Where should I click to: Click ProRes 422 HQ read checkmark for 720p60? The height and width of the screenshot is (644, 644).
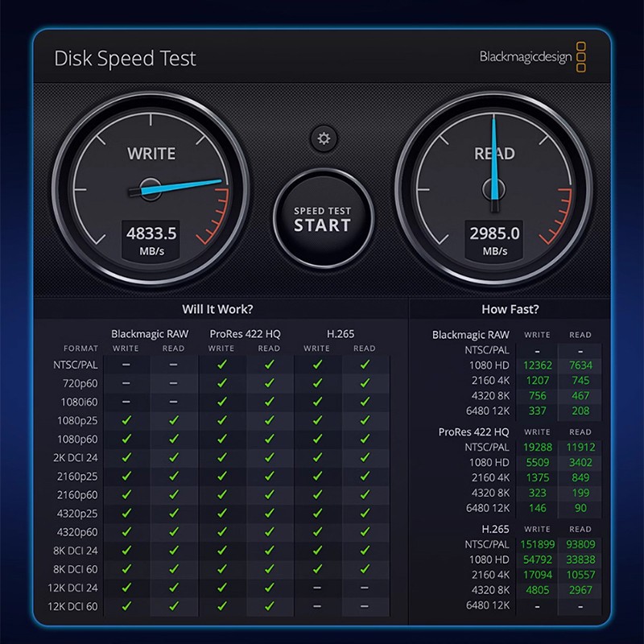270,383
